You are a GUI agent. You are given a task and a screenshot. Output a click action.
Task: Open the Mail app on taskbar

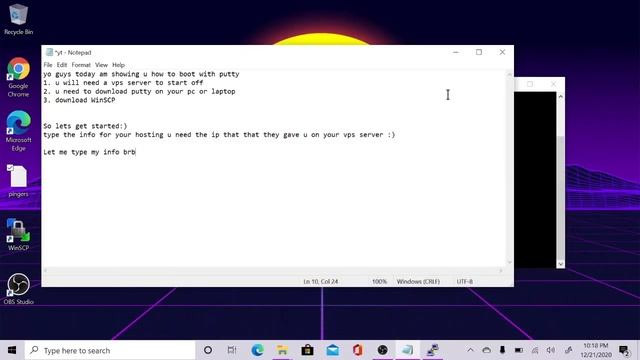pyautogui.click(x=333, y=350)
